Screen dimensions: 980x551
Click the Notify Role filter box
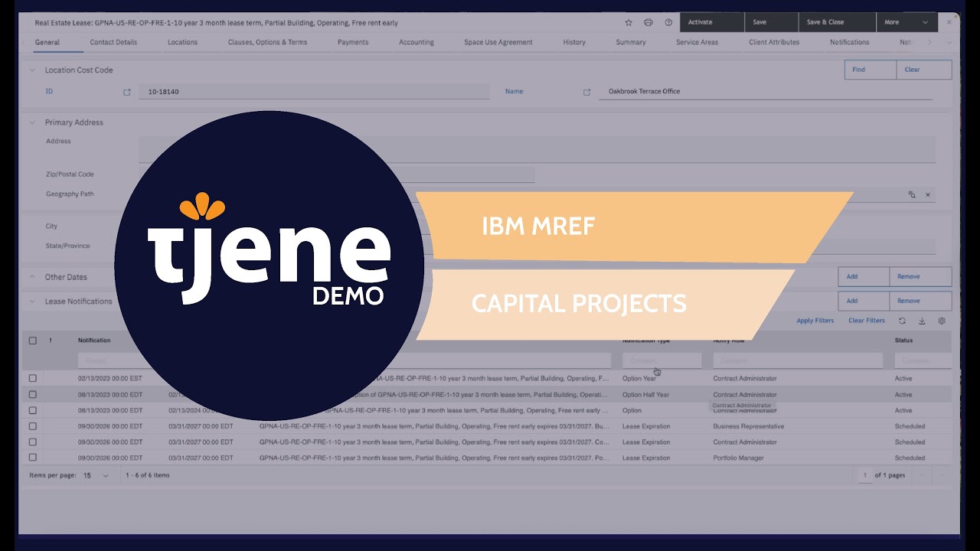pos(798,360)
